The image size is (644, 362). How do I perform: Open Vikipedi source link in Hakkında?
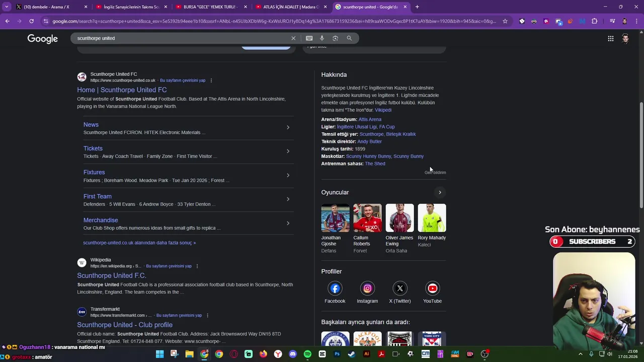tap(383, 110)
